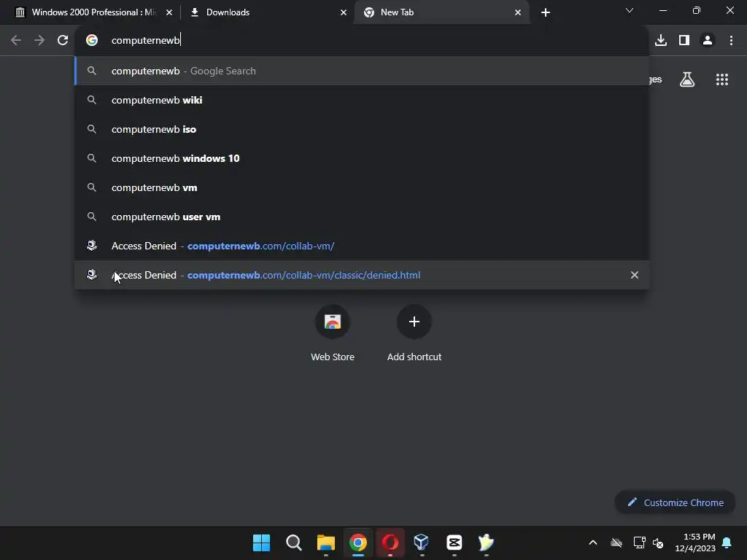Open File Explorer from taskbar

point(326,542)
